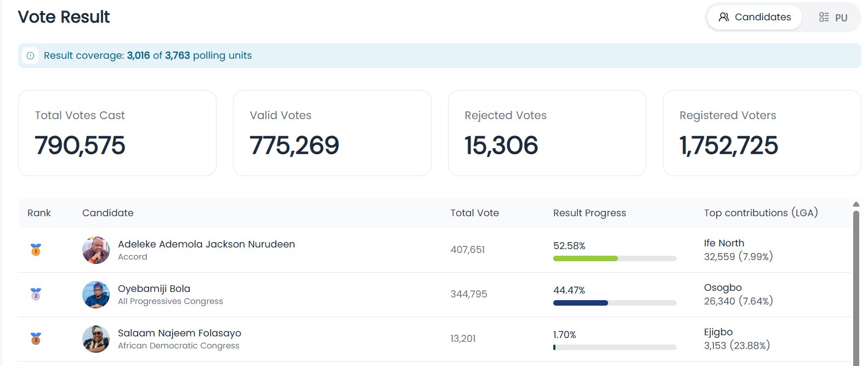Switch to the Candidates view tab
This screenshot has width=868, height=366.
[754, 17]
